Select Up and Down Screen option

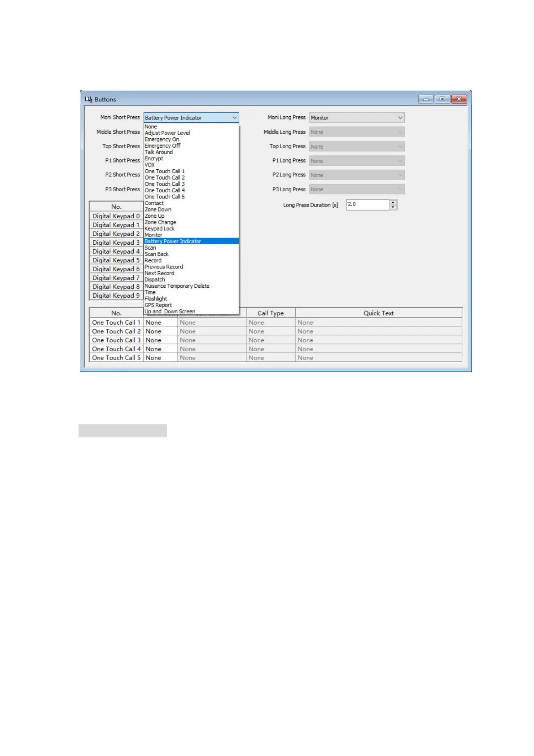pyautogui.click(x=191, y=312)
